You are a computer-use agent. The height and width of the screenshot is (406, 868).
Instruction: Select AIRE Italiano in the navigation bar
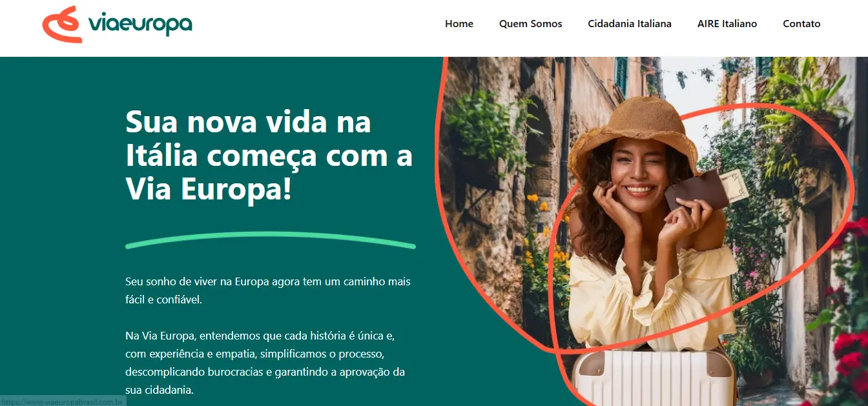pos(727,24)
